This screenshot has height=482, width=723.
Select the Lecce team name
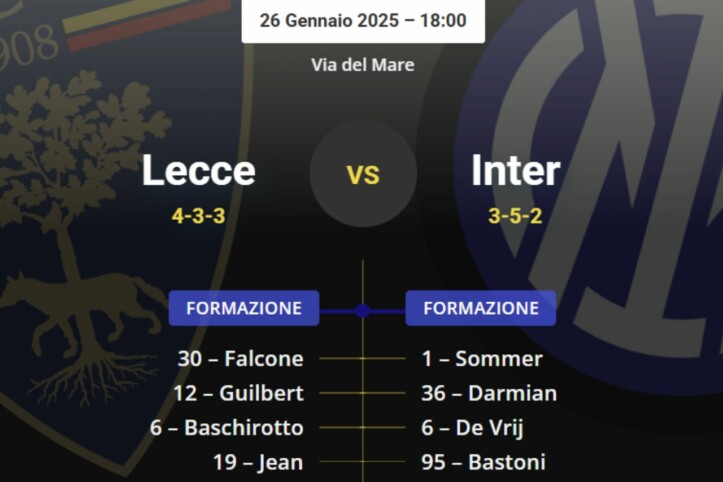(198, 171)
